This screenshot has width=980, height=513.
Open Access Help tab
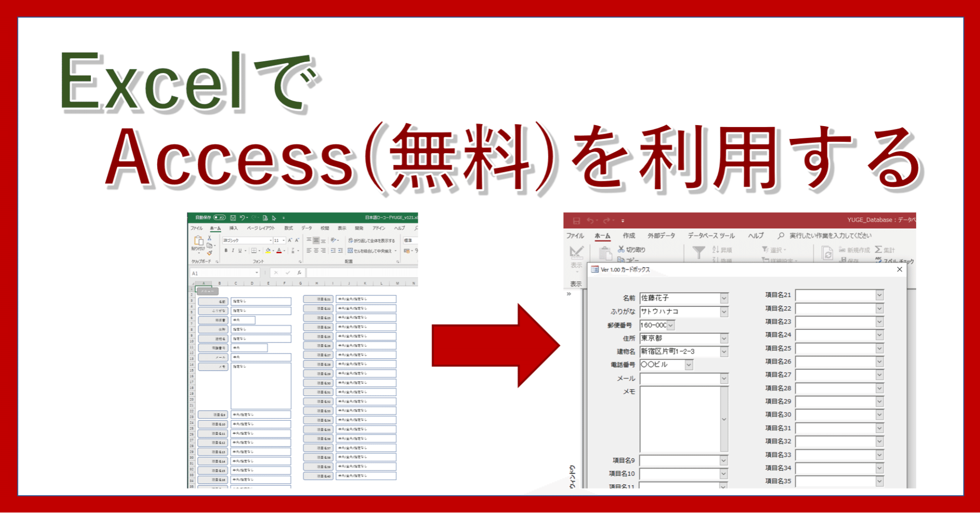click(x=756, y=235)
